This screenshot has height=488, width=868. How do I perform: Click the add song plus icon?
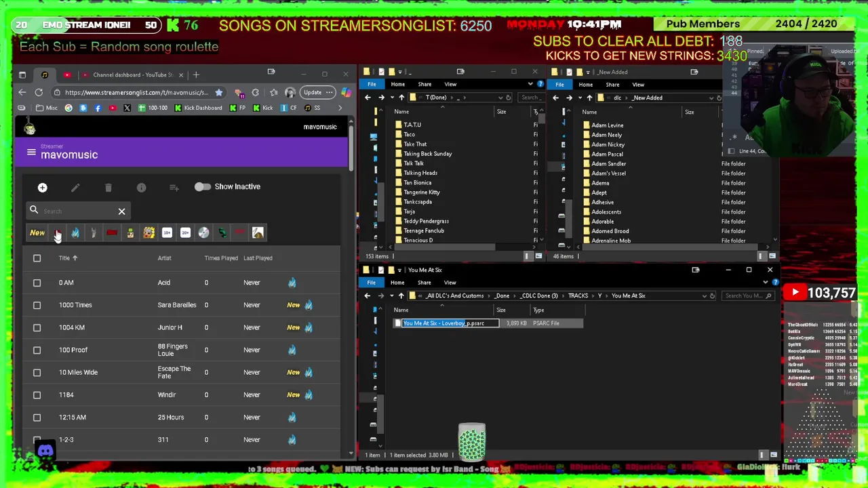[42, 188]
